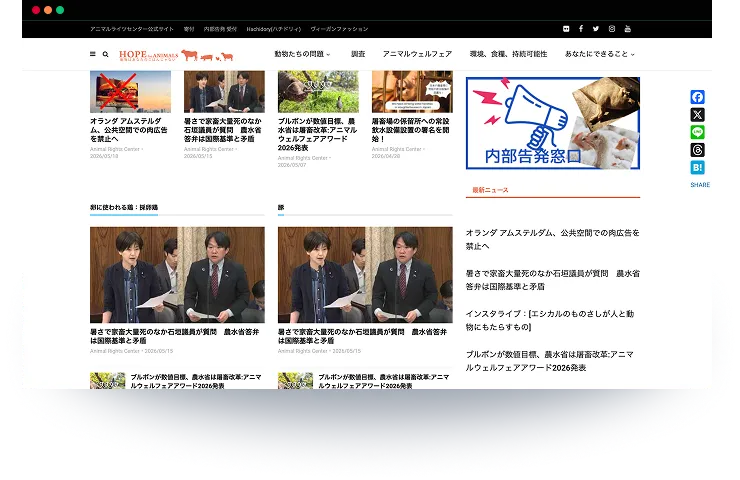Viewport: 740px width, 480px height.
Task: Open the ヴィーガンファッション top link
Action: tap(339, 29)
